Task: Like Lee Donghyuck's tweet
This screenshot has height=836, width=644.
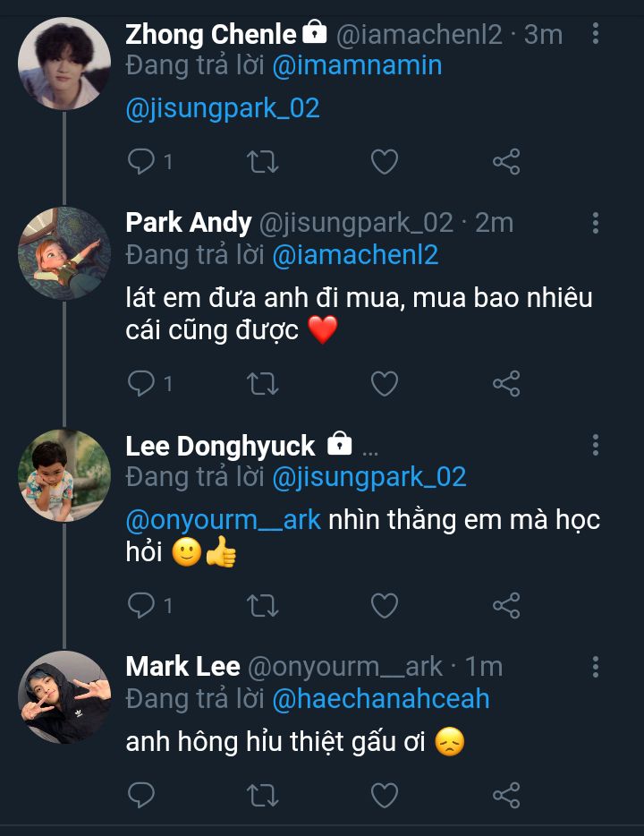Action: [385, 606]
